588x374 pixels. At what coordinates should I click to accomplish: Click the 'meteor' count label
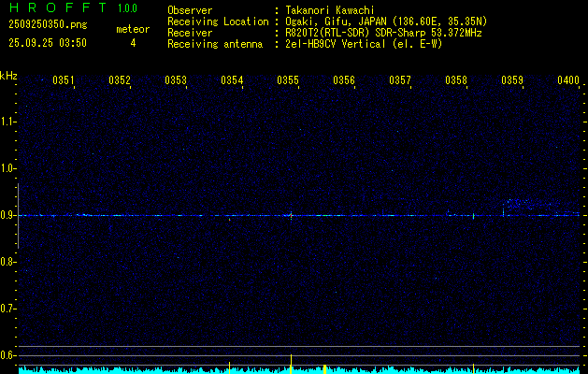[133, 29]
